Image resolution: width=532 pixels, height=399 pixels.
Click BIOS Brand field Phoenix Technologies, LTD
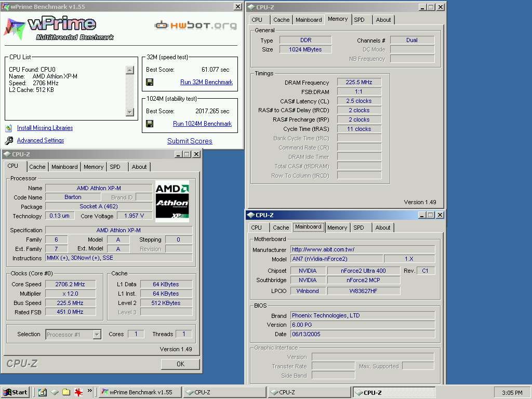tap(363, 315)
